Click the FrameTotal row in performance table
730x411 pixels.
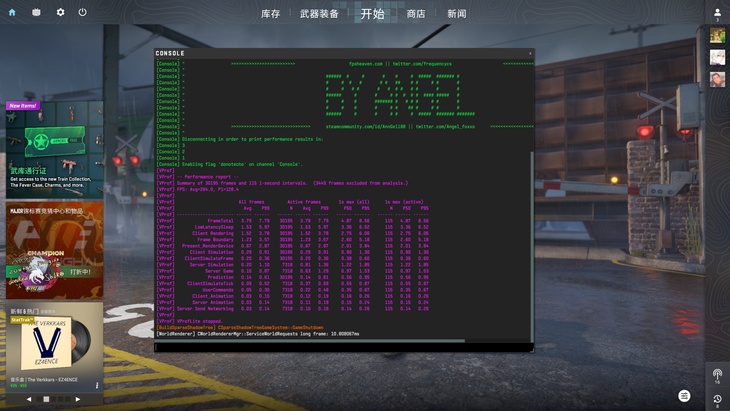(x=292, y=221)
